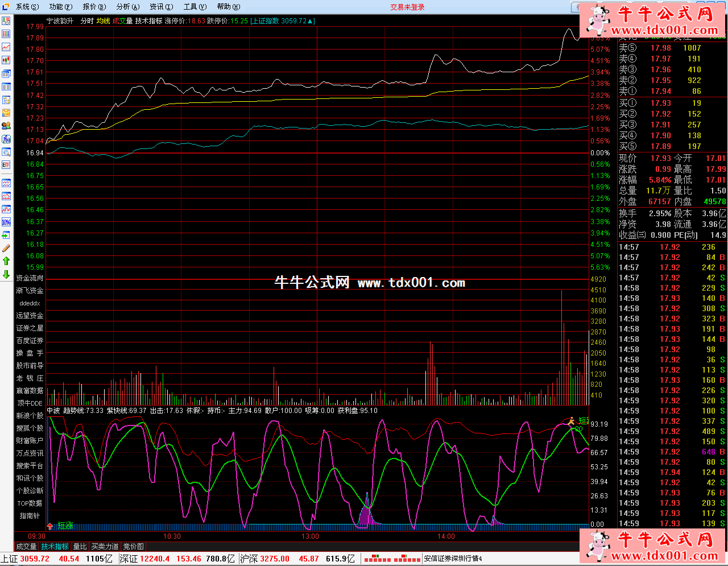Open the ETF icon in left sidebar
The width and height of the screenshot is (728, 566).
[6, 165]
